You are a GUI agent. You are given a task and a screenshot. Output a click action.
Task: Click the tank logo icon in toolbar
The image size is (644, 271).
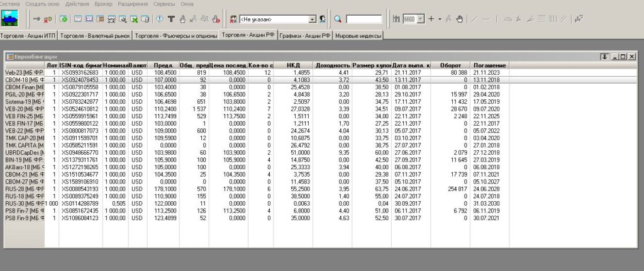point(9,18)
